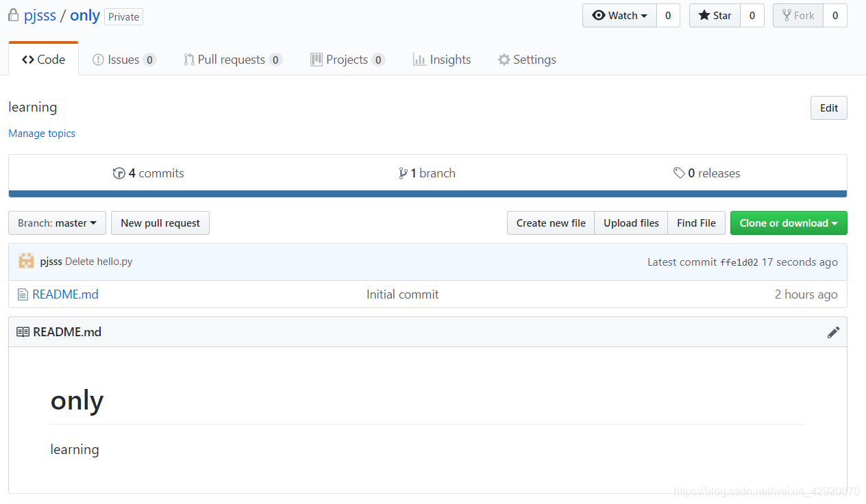Open Delete hello.py commit message
Image resolution: width=866 pixels, height=504 pixels.
point(99,262)
